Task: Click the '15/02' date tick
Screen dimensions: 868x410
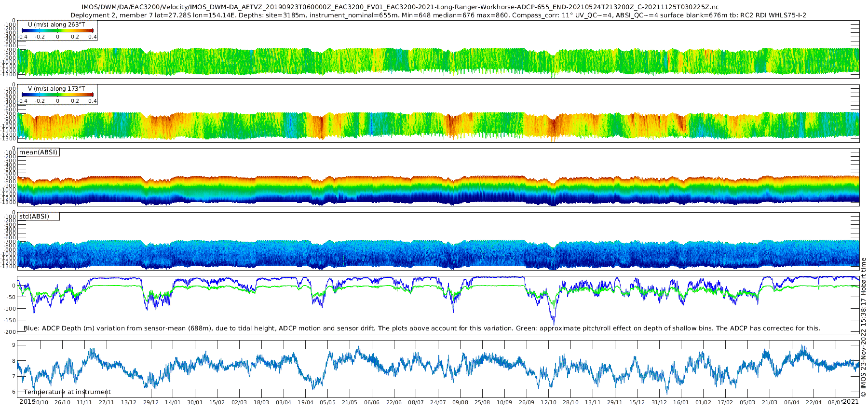Action: tap(217, 402)
